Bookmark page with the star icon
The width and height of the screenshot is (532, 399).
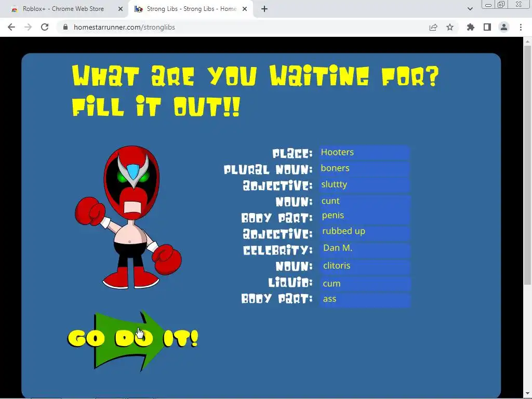[450, 27]
